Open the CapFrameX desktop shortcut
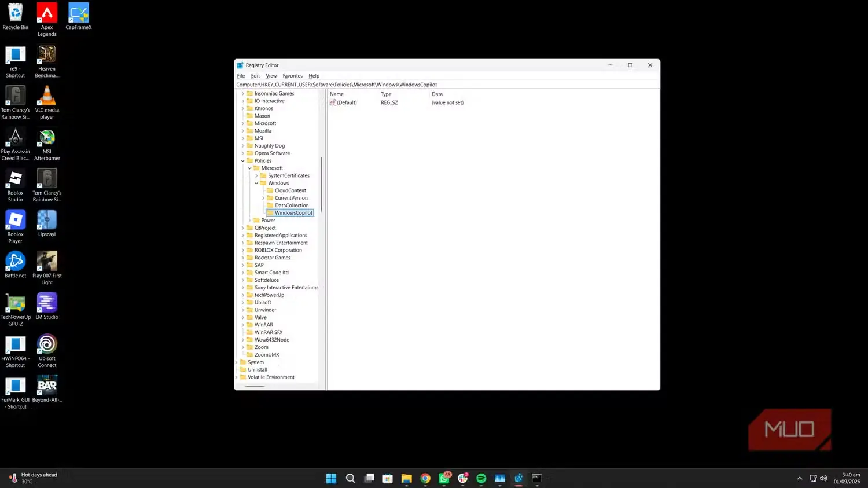This screenshot has height=488, width=868. (79, 16)
